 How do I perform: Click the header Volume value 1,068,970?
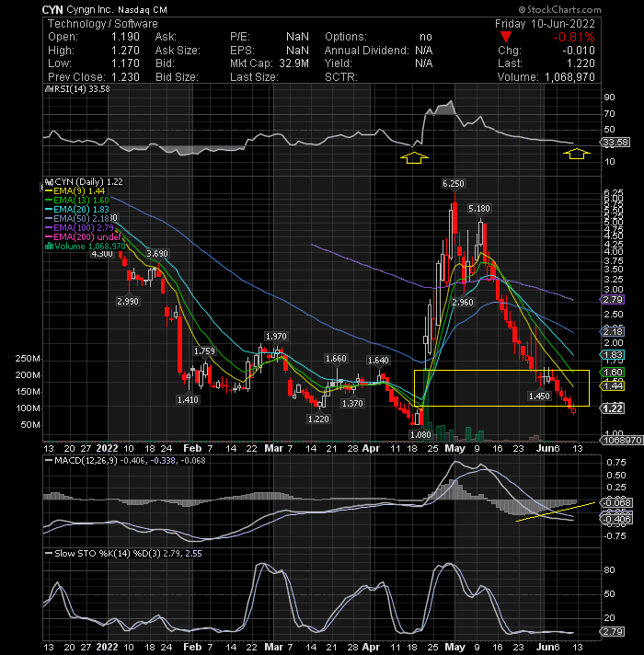click(x=569, y=77)
